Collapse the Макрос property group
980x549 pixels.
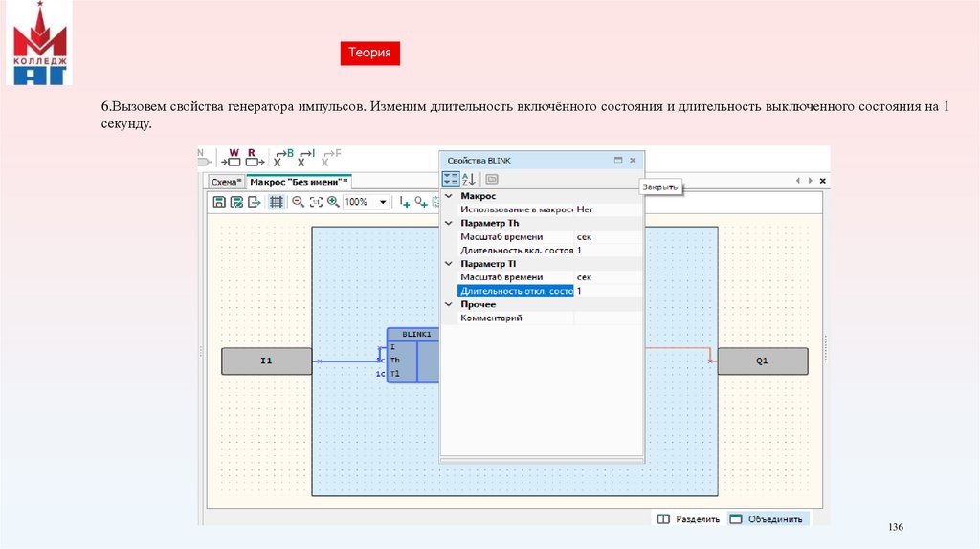(x=448, y=196)
